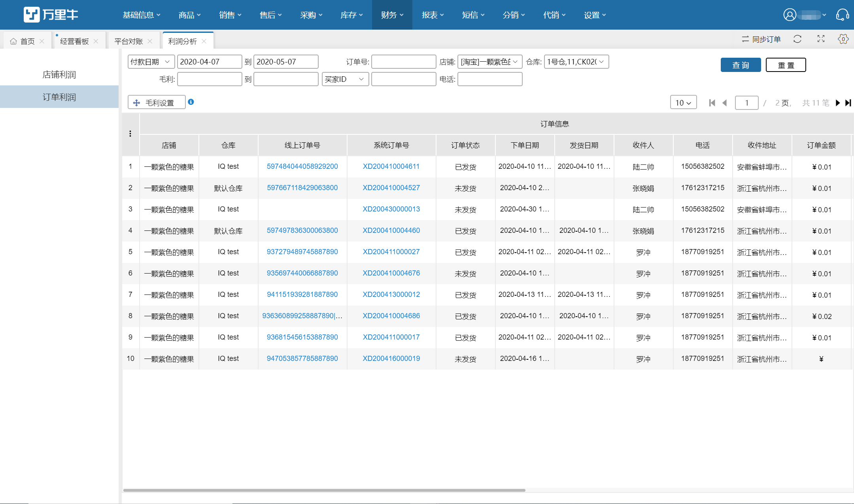Click the refresh icon in tab bar
854x504 pixels.
pyautogui.click(x=797, y=39)
